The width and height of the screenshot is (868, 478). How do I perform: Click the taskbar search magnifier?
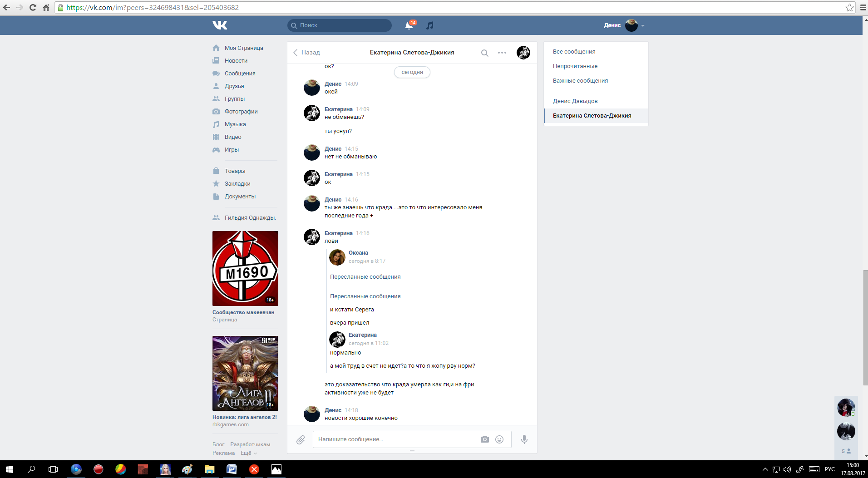(31, 469)
